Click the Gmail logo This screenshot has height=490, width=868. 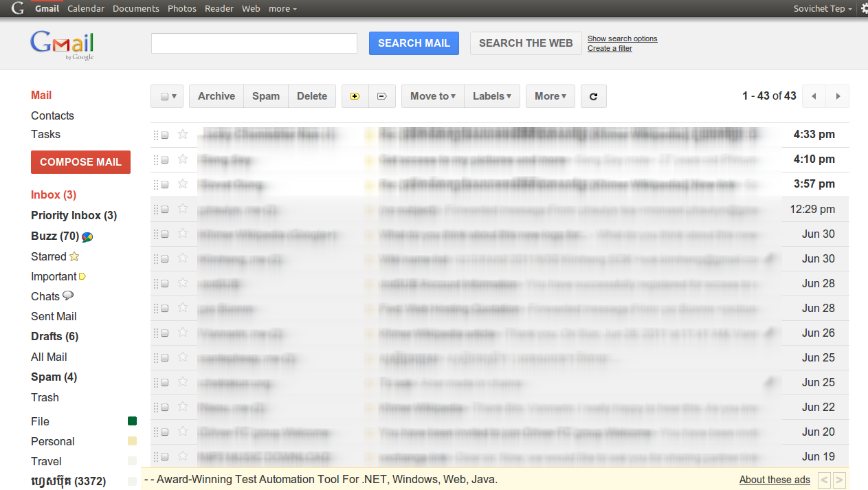(x=62, y=45)
